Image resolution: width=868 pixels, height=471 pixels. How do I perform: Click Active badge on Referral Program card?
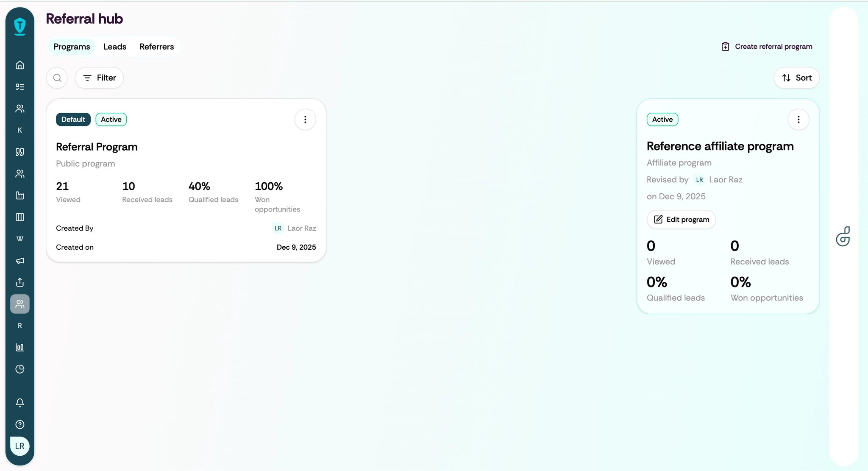point(111,120)
